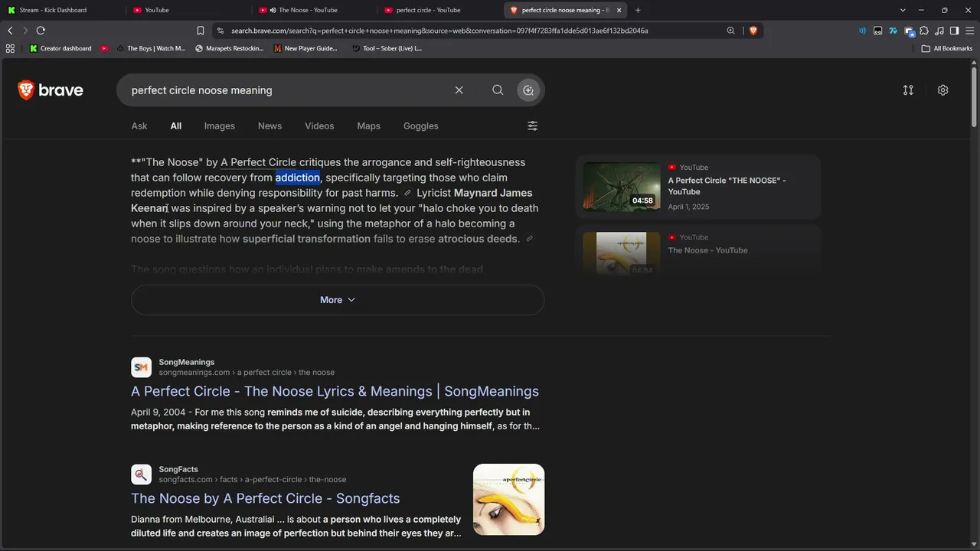
Task: Open the browser hamburger main menu
Action: [x=969, y=31]
